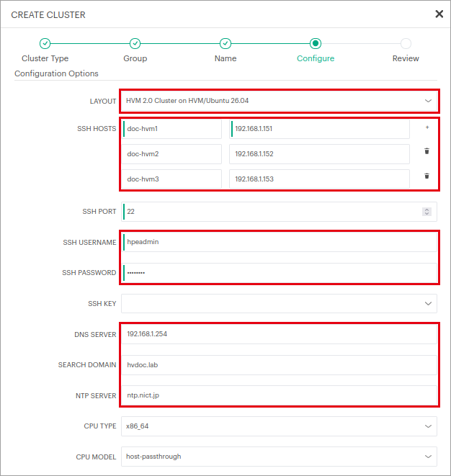Click the SSH PORT field label

tap(99, 212)
